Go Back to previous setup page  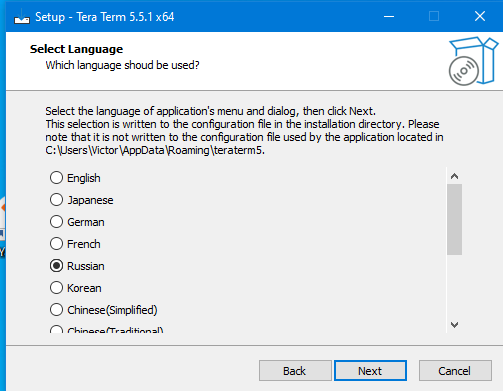[x=295, y=370]
